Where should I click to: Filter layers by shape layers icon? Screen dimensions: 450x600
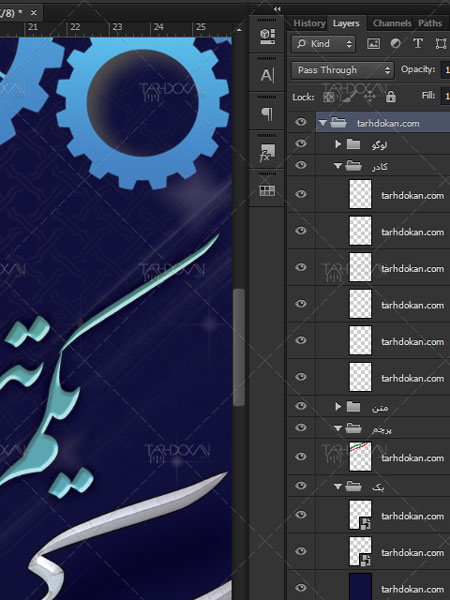[x=440, y=44]
